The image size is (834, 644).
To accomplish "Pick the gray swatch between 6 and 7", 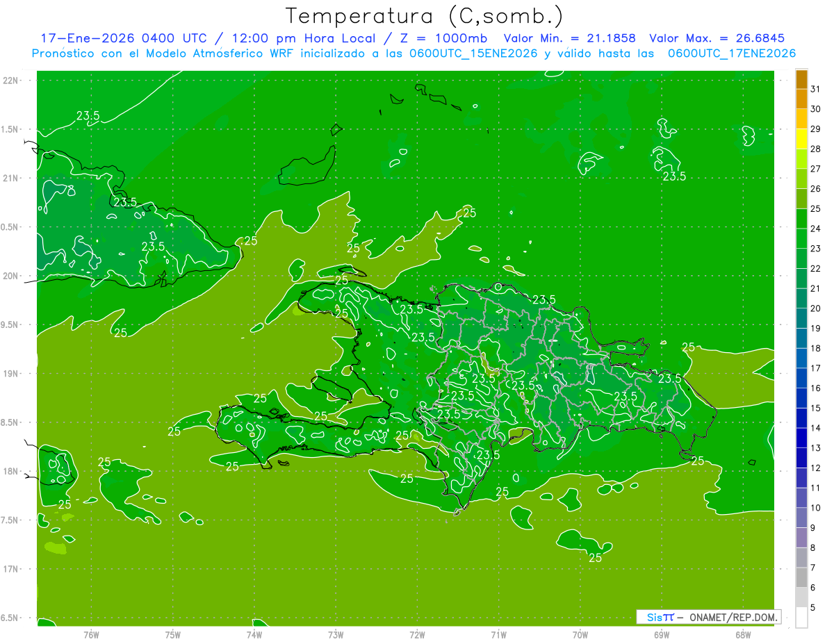I will click(x=801, y=578).
